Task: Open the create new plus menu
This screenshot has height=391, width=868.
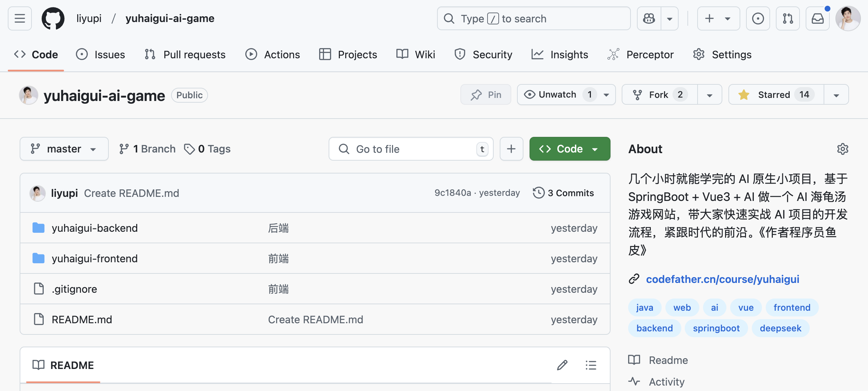Action: [x=718, y=19]
